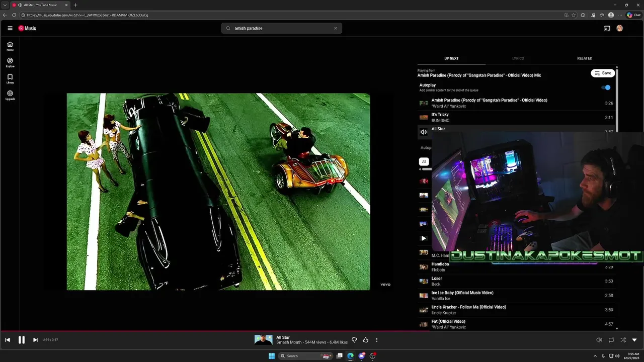Open the taskbar clock and date

[631, 356]
